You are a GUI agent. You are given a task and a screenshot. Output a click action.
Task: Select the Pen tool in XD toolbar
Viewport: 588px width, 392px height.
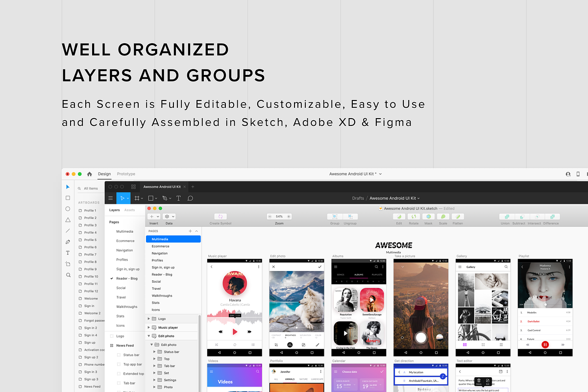pos(68,242)
